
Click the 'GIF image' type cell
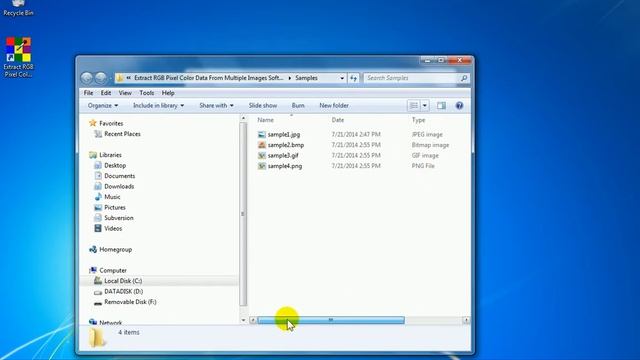[425, 156]
